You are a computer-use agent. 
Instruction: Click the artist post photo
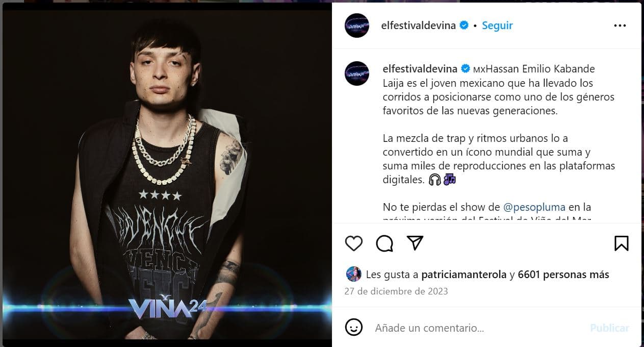tap(167, 175)
